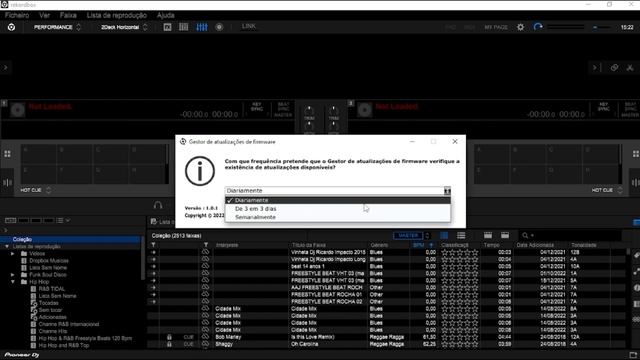The width and height of the screenshot is (640, 360).
Task: Click MASTER button above track list
Action: [408, 236]
